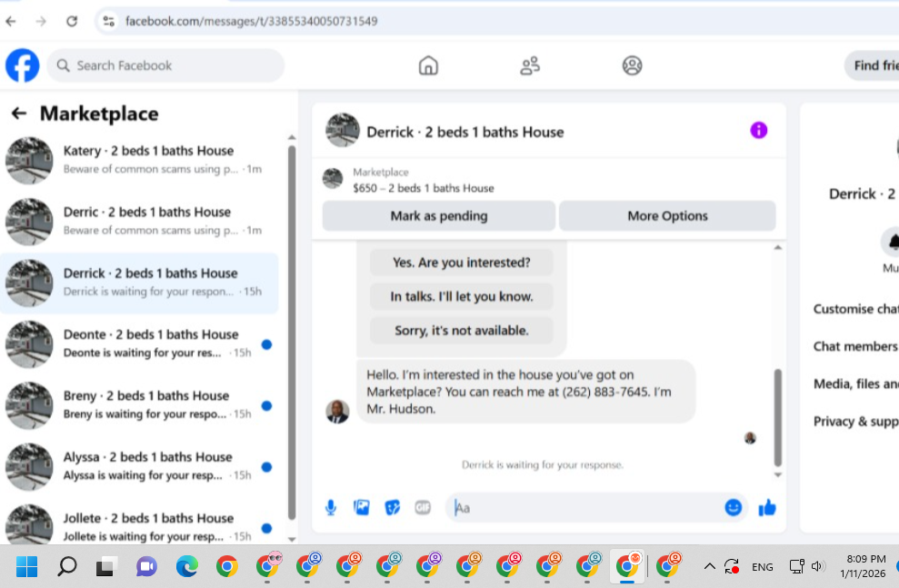Click the message containing (262) 883-7645

coord(525,392)
